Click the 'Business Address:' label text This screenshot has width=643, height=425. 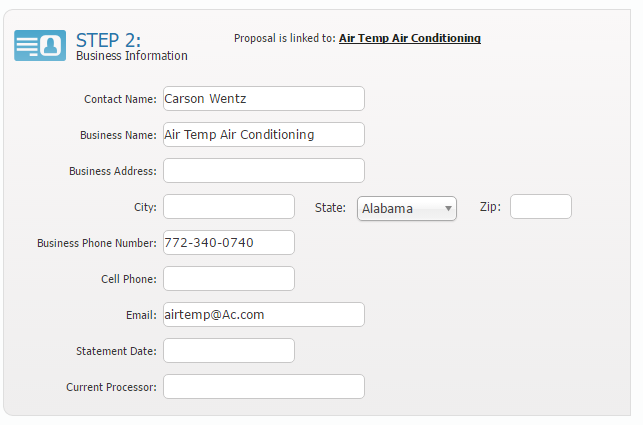(112, 171)
